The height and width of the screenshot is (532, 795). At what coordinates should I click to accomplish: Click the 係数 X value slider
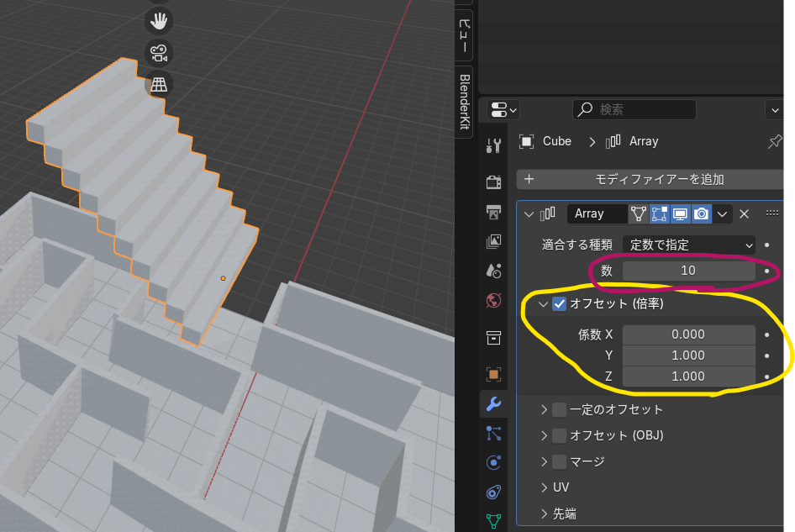click(x=689, y=334)
